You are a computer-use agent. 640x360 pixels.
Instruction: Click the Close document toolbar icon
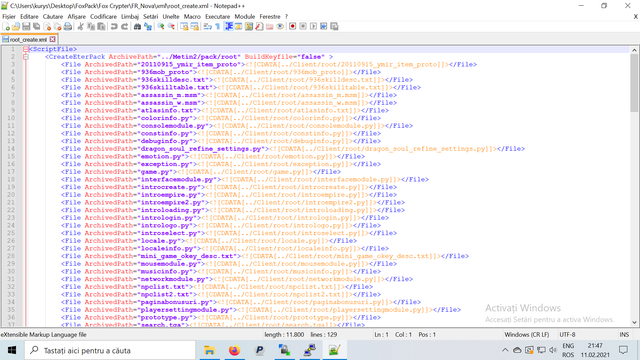coord(47,27)
